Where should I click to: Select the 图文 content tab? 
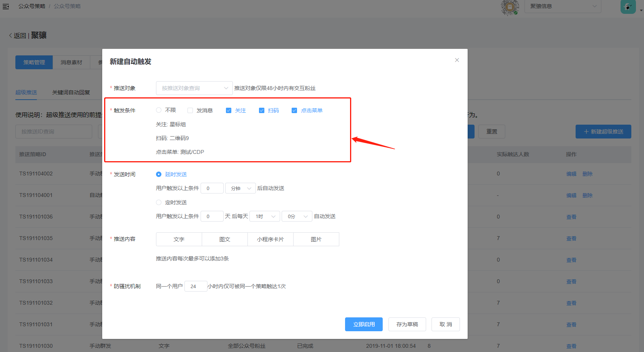coord(225,239)
